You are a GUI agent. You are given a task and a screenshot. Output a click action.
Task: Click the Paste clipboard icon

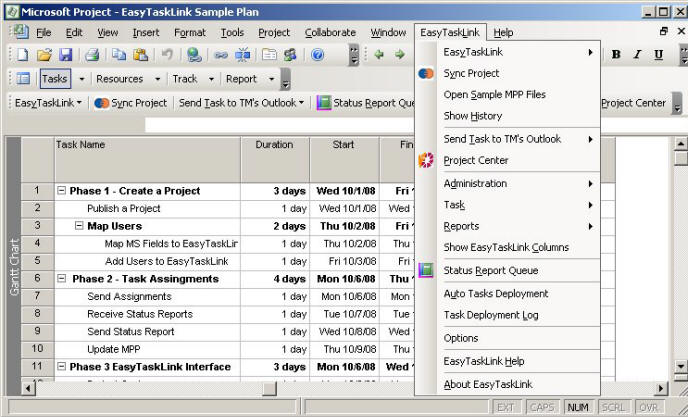(x=140, y=54)
